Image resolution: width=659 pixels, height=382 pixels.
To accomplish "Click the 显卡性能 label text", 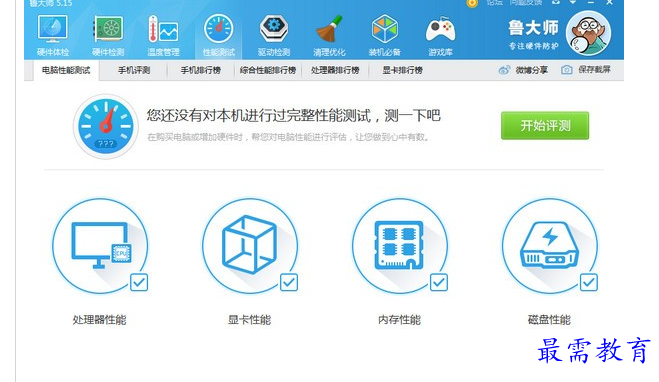I will 250,320.
